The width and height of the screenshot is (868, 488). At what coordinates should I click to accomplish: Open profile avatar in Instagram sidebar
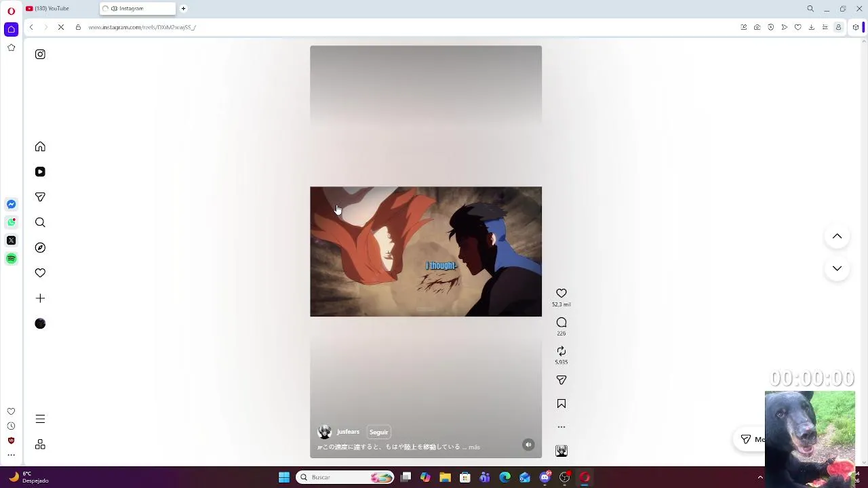point(40,324)
